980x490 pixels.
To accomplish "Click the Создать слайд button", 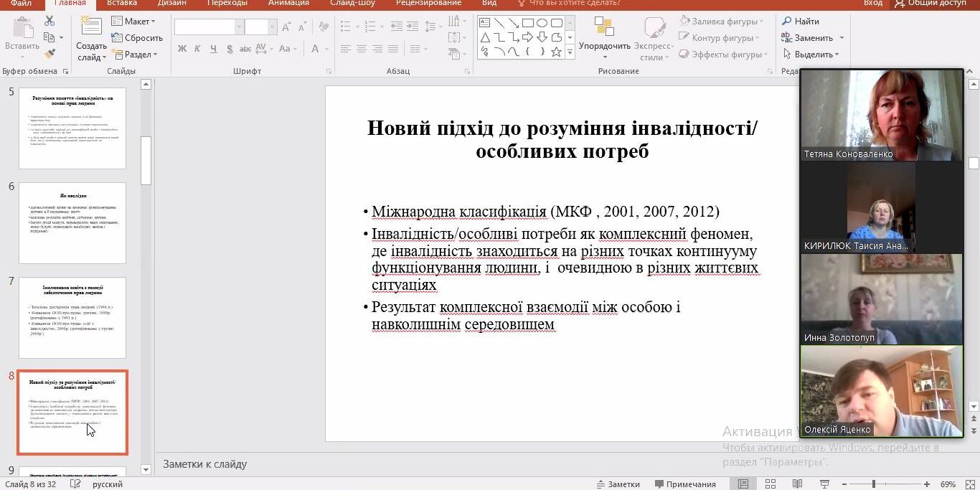I will point(90,37).
